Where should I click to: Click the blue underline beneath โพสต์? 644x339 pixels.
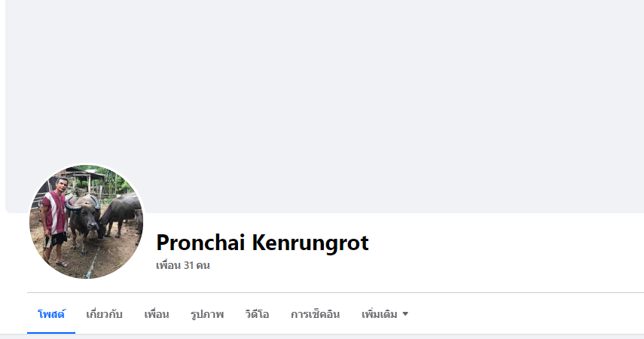click(x=51, y=332)
